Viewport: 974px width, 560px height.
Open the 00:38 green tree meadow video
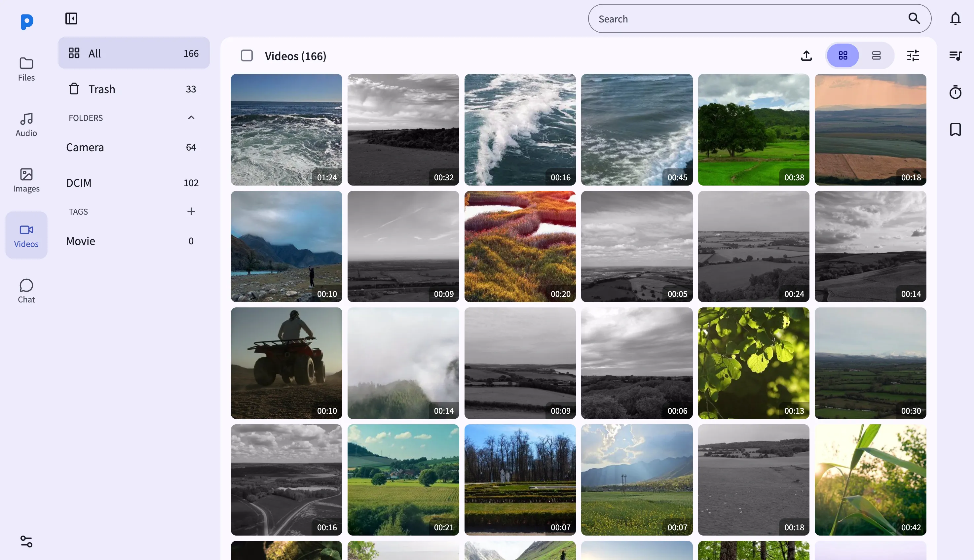[754, 130]
